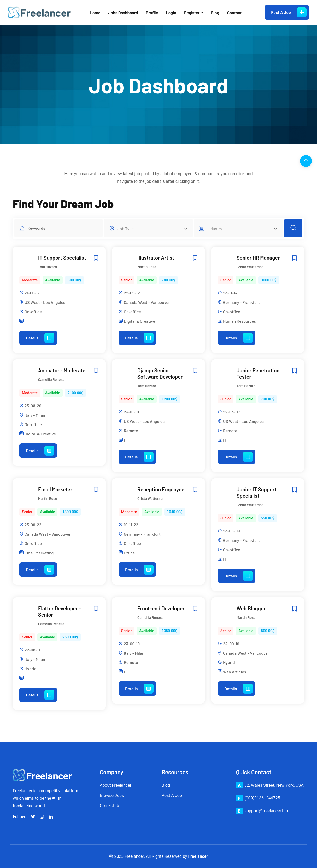Image resolution: width=317 pixels, height=868 pixels.
Task: Open the LinkedIn icon in footer
Action: tap(51, 816)
